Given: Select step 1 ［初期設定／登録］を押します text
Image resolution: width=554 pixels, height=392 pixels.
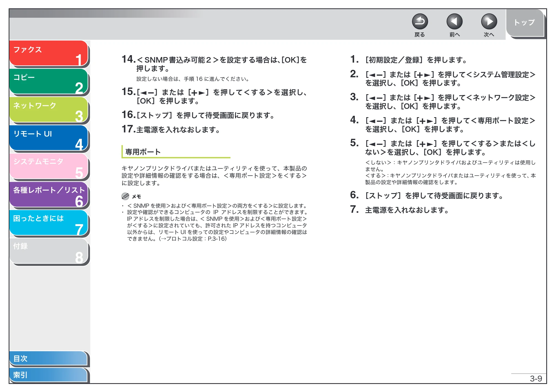Looking at the screenshot, I should click(416, 60).
